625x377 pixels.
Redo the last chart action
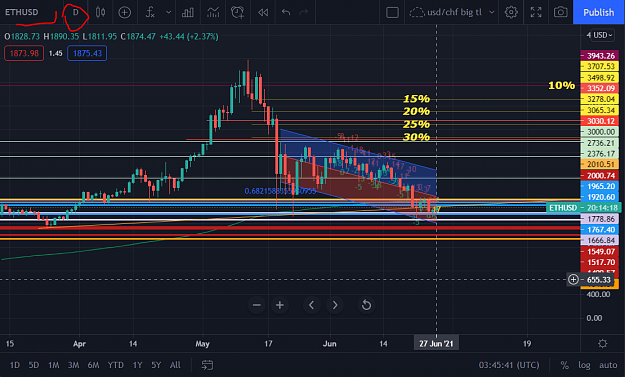click(304, 12)
